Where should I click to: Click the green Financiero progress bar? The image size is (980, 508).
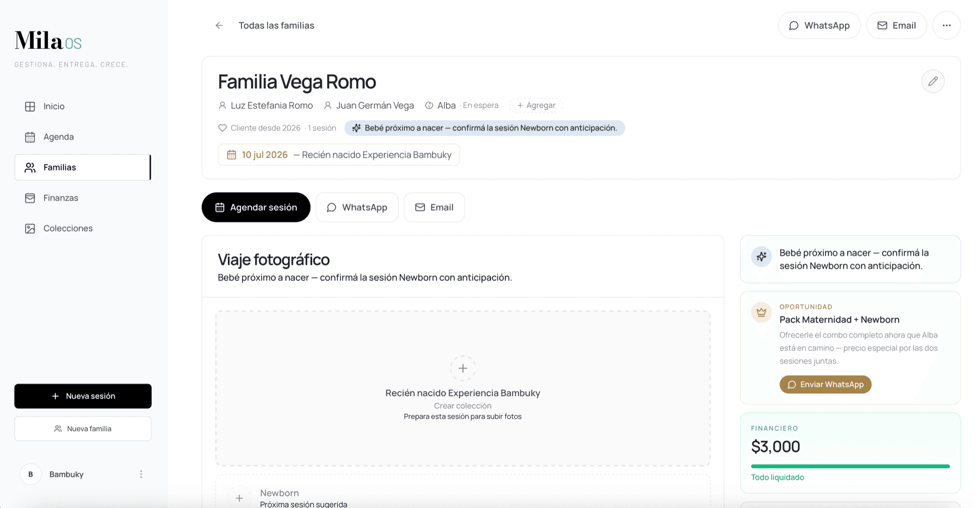[850, 466]
